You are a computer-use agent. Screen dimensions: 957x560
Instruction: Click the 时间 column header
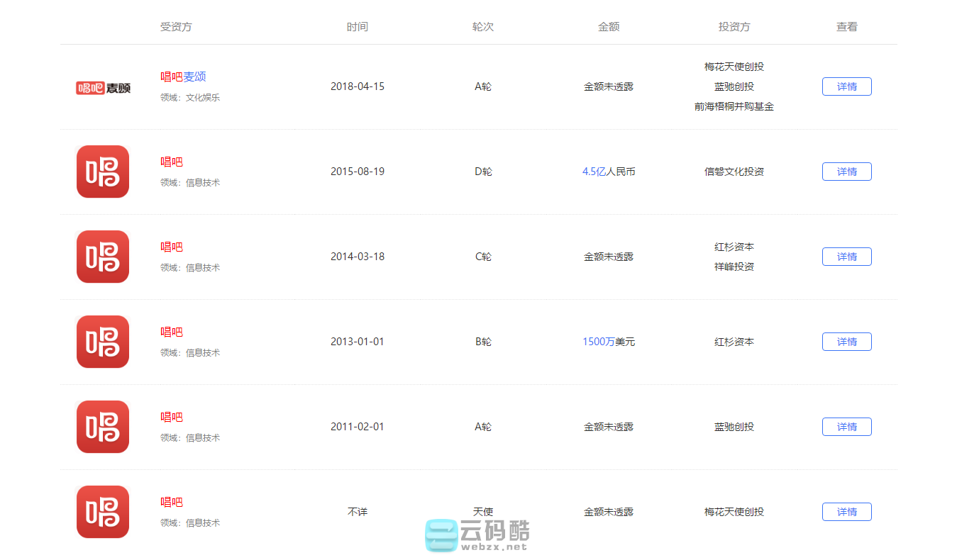358,27
